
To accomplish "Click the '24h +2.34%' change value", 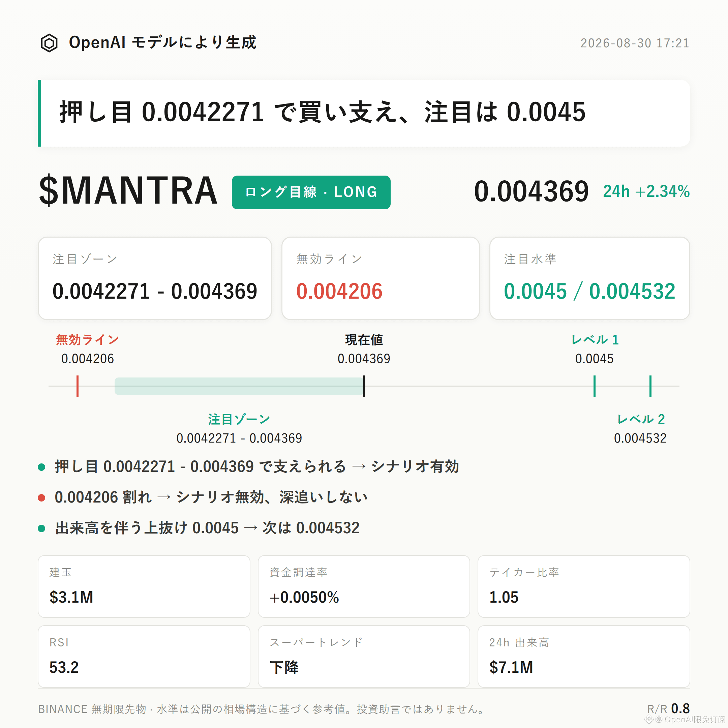I will point(646,191).
